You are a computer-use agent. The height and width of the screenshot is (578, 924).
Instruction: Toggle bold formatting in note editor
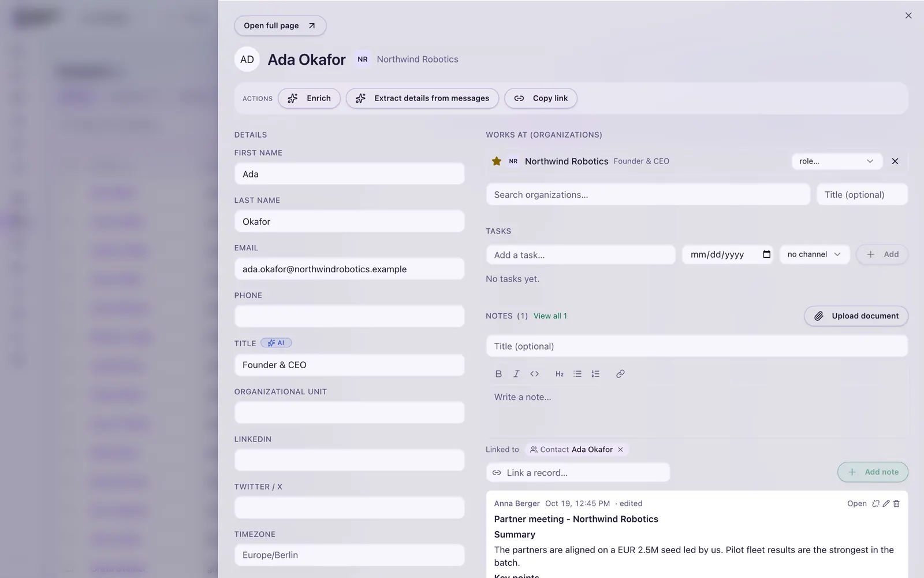498,374
